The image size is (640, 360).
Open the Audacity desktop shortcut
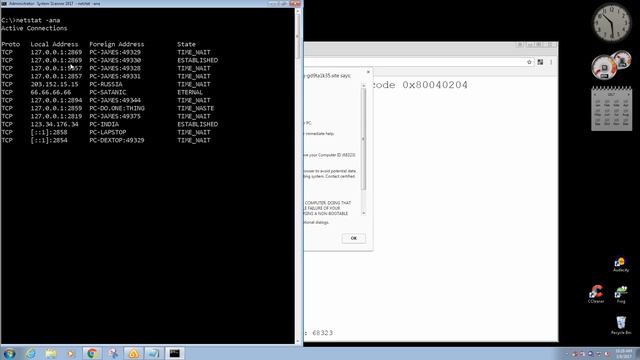[620, 264]
